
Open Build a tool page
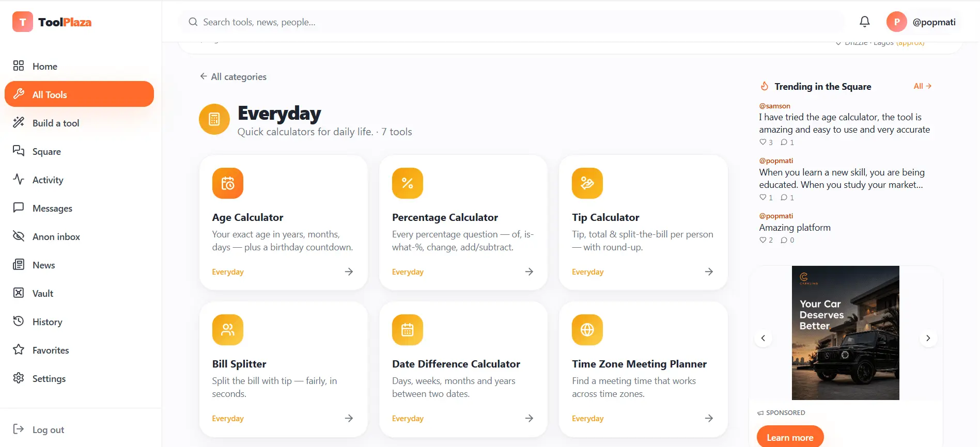[79, 123]
